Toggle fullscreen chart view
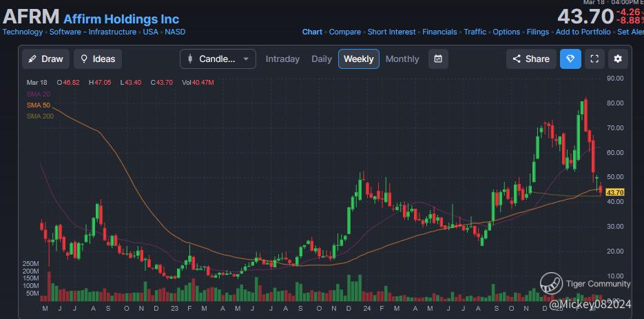Screen dimensions: 644x319 point(594,59)
